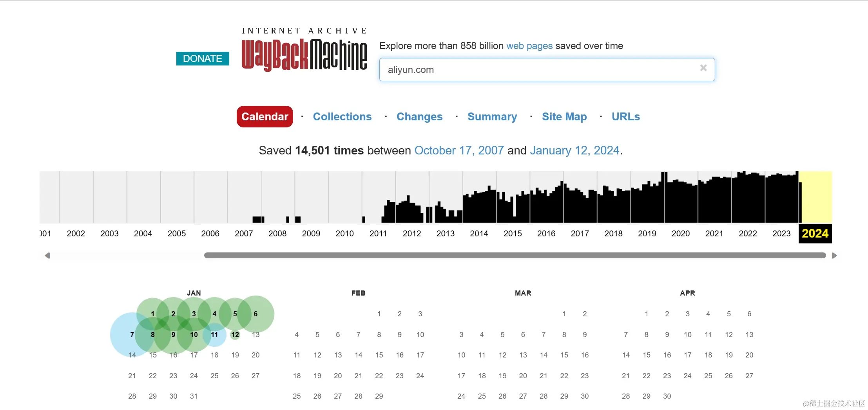Open January 1 captures
The width and height of the screenshot is (868, 410).
tap(153, 314)
